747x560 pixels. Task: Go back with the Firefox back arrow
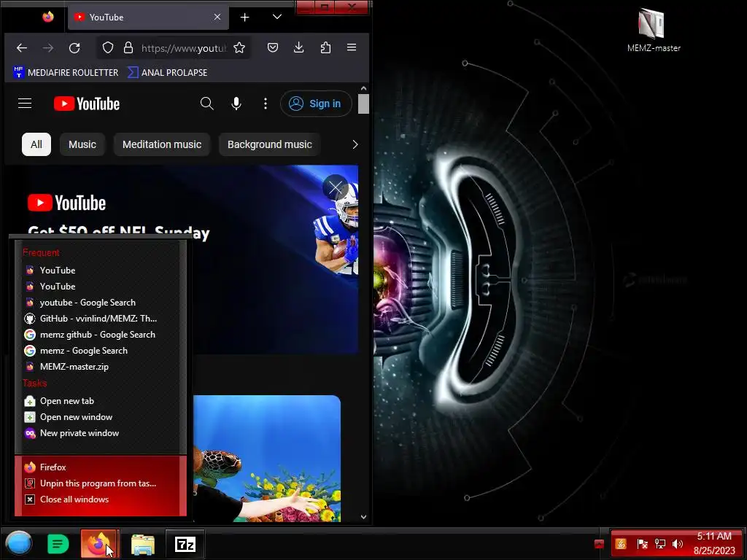pos(22,47)
